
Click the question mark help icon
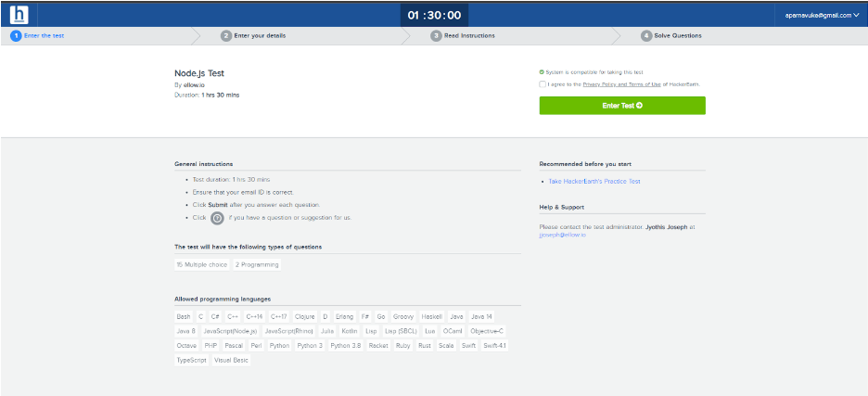(x=217, y=218)
